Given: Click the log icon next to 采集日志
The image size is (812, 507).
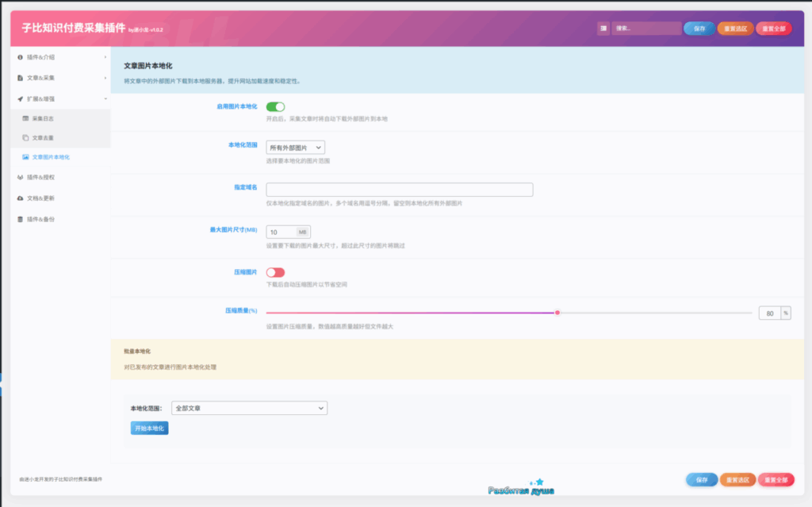Looking at the screenshot, I should pos(25,118).
